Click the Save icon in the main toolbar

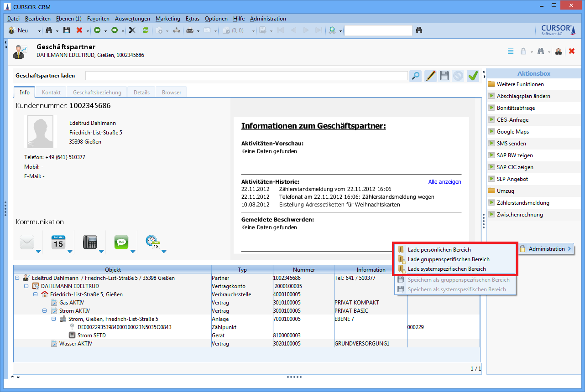[67, 31]
